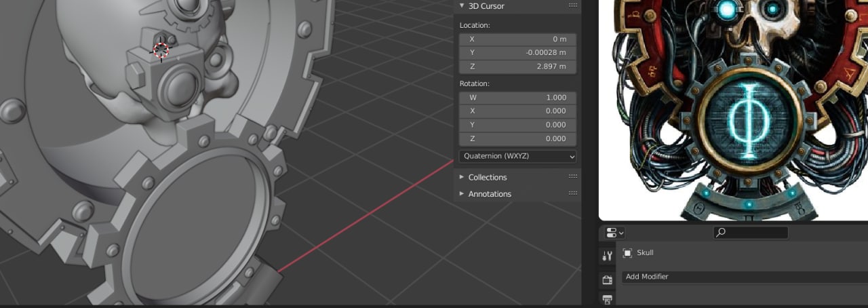868x308 pixels.
Task: Click the Rotation W value field
Action: click(517, 98)
